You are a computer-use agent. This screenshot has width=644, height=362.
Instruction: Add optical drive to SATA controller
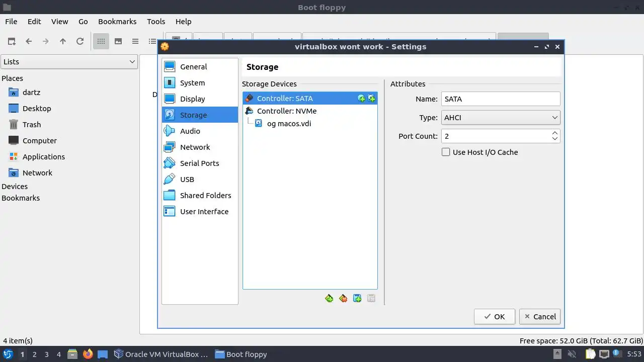pos(361,99)
